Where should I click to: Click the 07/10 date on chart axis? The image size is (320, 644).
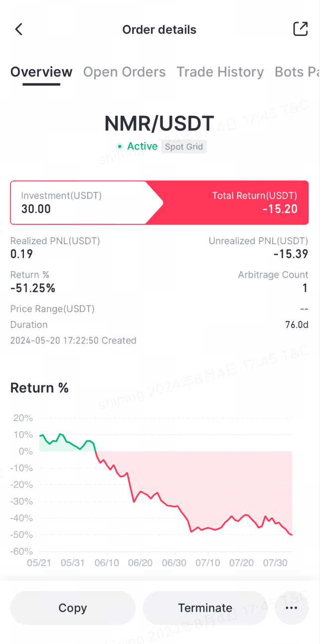[x=208, y=563]
